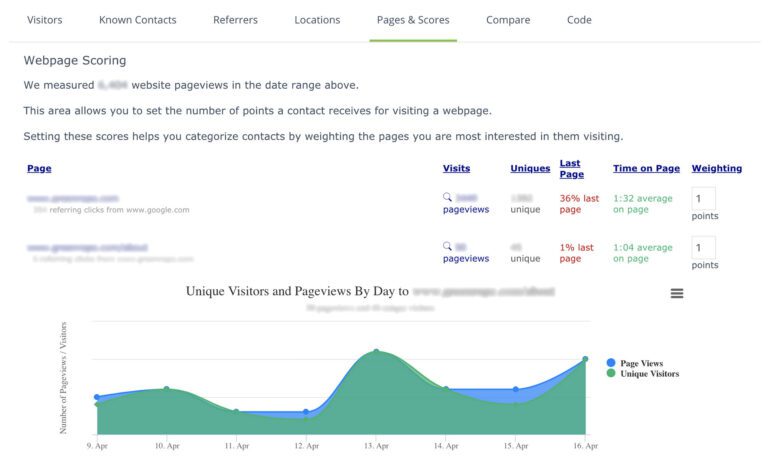Click the 13. Apr peak data point
This screenshot has width=768, height=463.
point(376,352)
